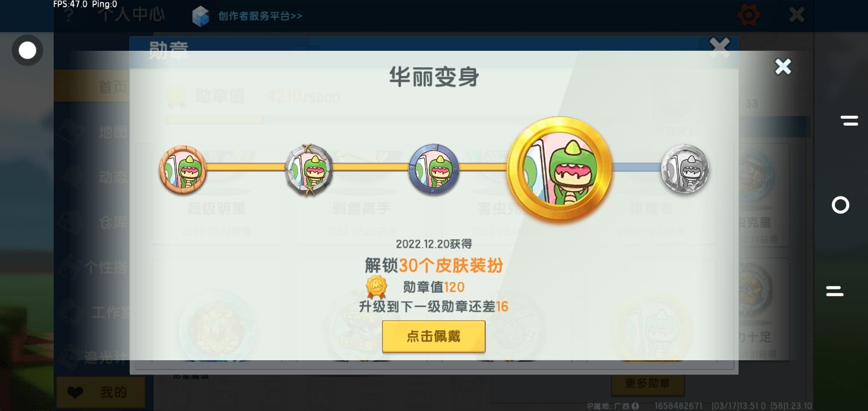Switch to the 我的 heart tab

pyautogui.click(x=101, y=392)
